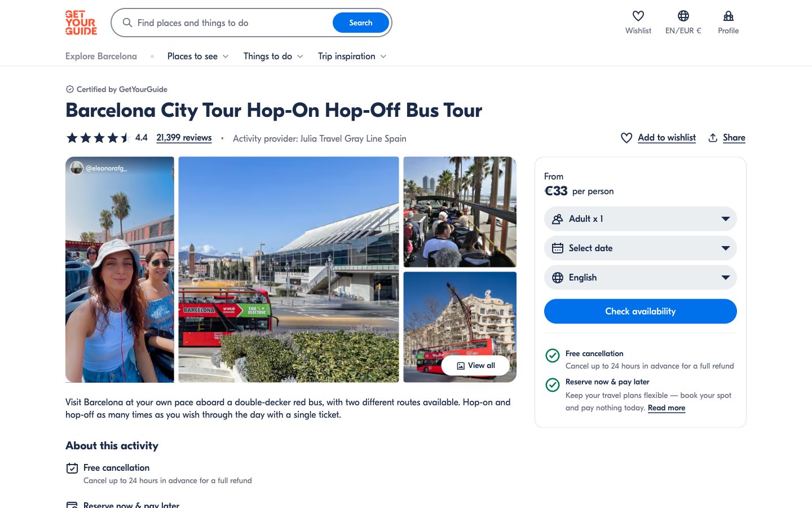This screenshot has height=508, width=812.
Task: Follow the Read more link
Action: tap(666, 408)
